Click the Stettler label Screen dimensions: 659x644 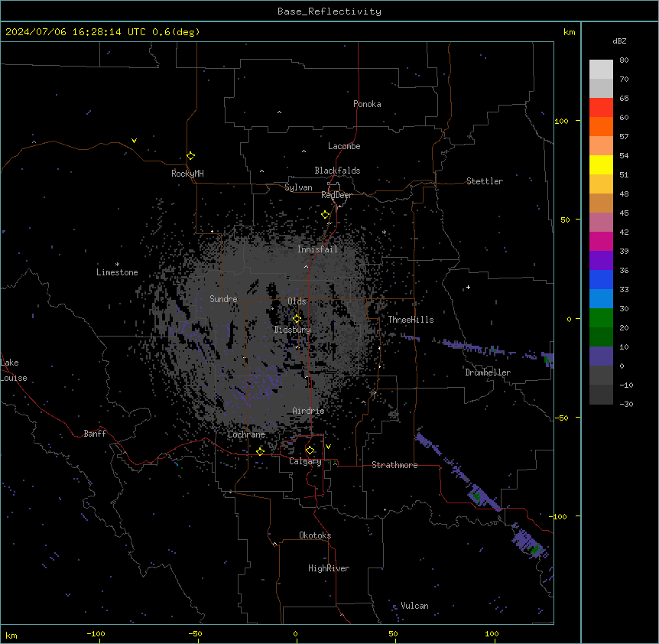pyautogui.click(x=485, y=181)
